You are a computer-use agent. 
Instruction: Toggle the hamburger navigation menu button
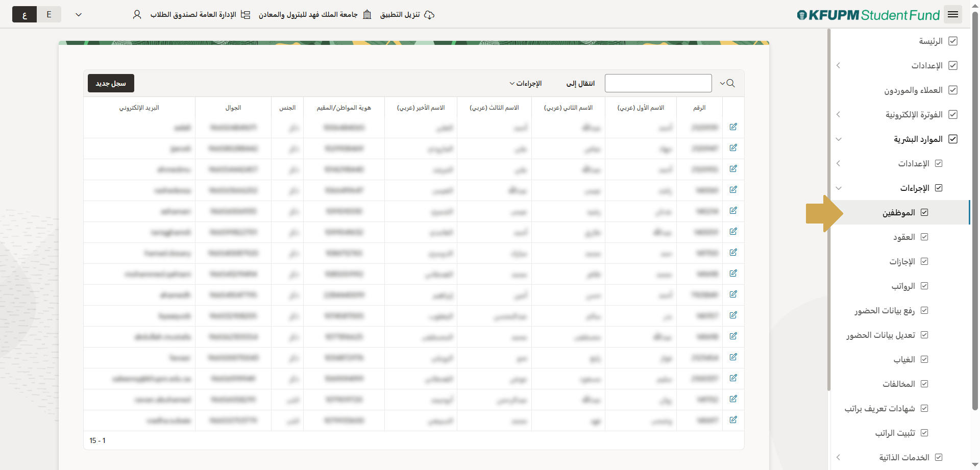click(952, 14)
